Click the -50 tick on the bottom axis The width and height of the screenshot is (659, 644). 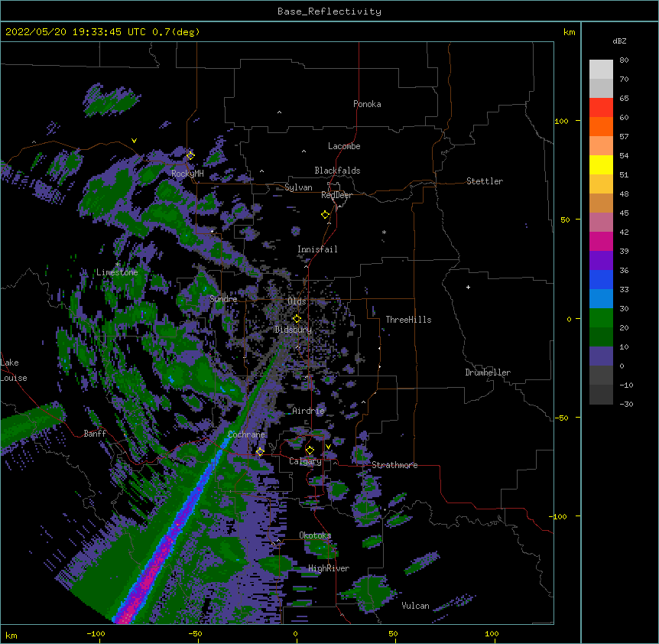click(195, 633)
